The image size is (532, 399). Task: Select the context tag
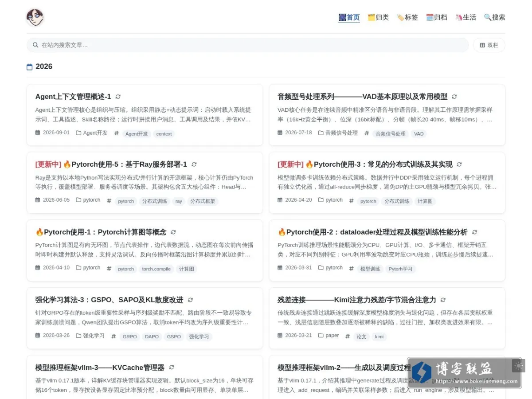click(164, 134)
